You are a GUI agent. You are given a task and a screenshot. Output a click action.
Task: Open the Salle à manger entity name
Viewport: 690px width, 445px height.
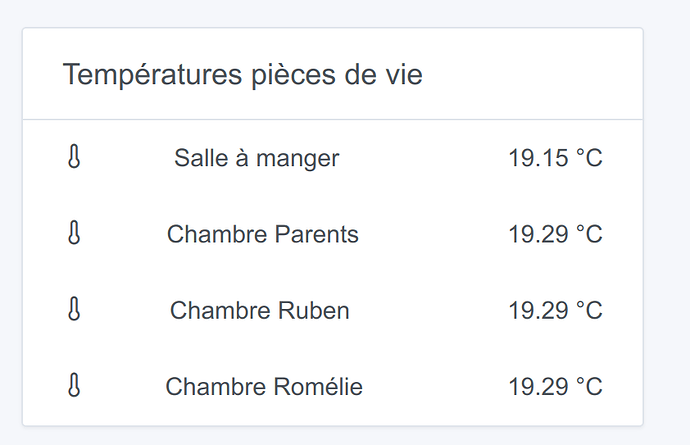(257, 158)
